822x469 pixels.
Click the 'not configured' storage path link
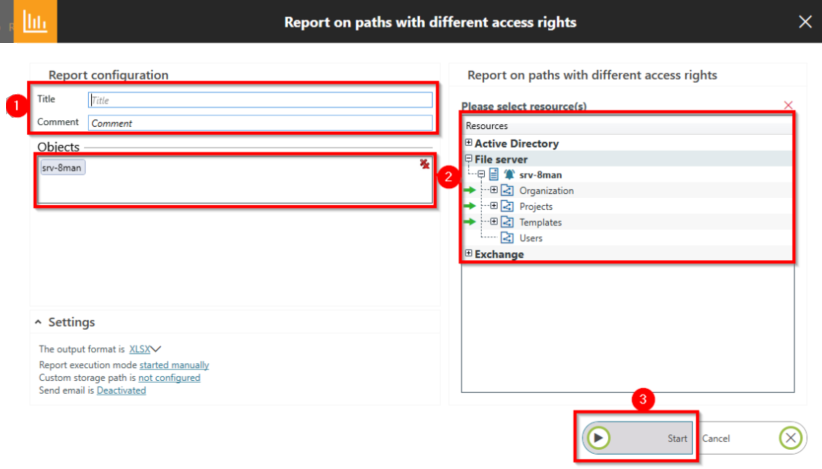(169, 378)
